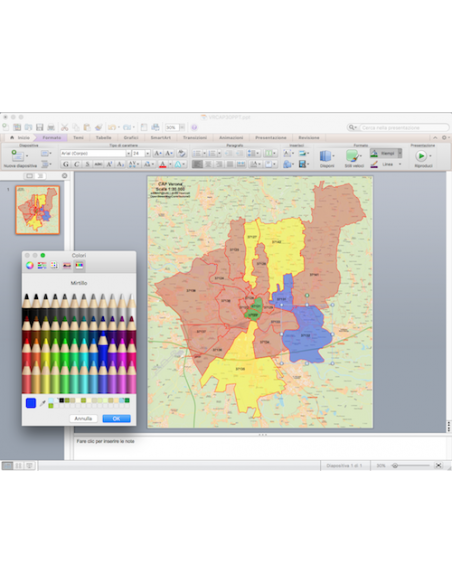452x584 pixels.
Task: Click the clear formatting eraser icon
Action: click(181, 153)
